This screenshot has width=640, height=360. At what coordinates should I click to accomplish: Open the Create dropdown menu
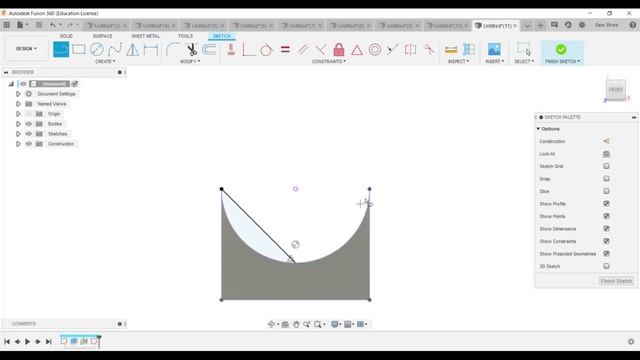point(105,61)
